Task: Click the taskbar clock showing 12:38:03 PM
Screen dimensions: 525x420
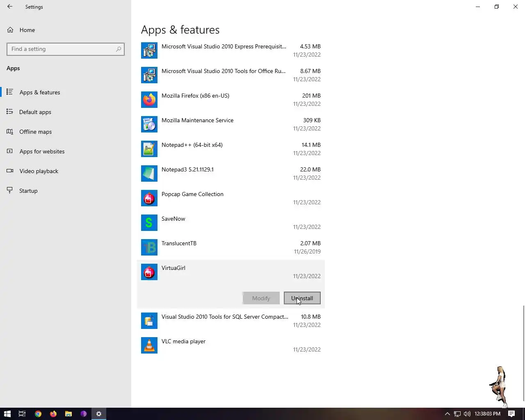Action: tap(487, 414)
